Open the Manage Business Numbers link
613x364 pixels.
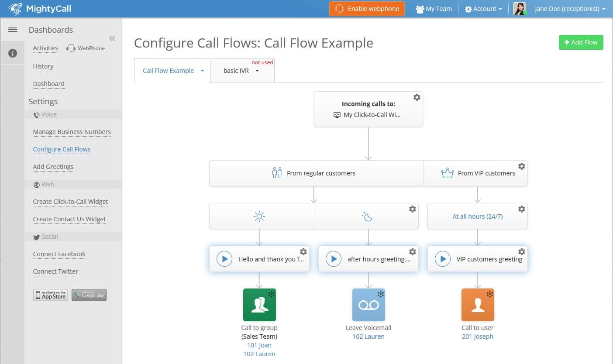pos(72,132)
